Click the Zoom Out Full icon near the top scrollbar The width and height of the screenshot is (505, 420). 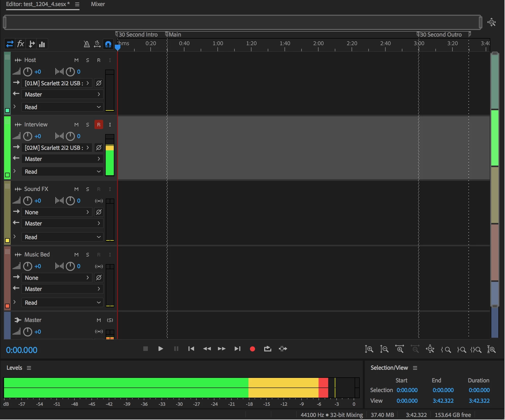coord(492,22)
